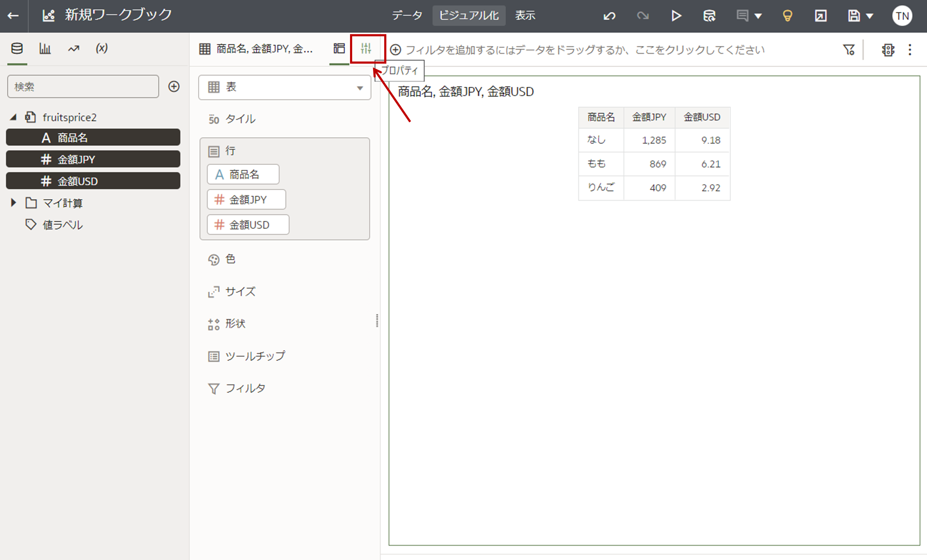Open the Properties sliders tab
927x560 pixels.
366,49
